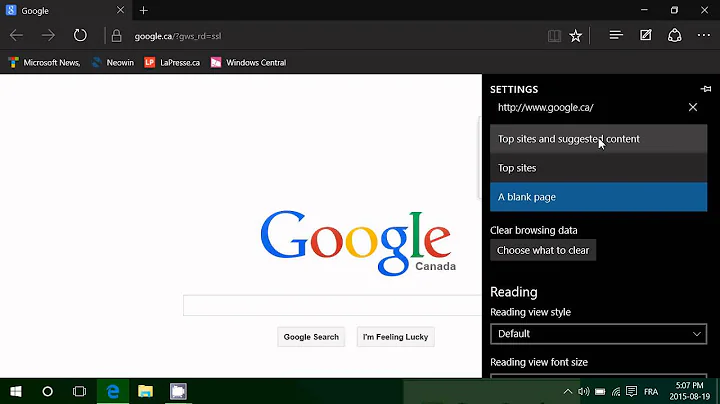Click battery icon in tray
This screenshot has height=404, width=720.
(600, 392)
